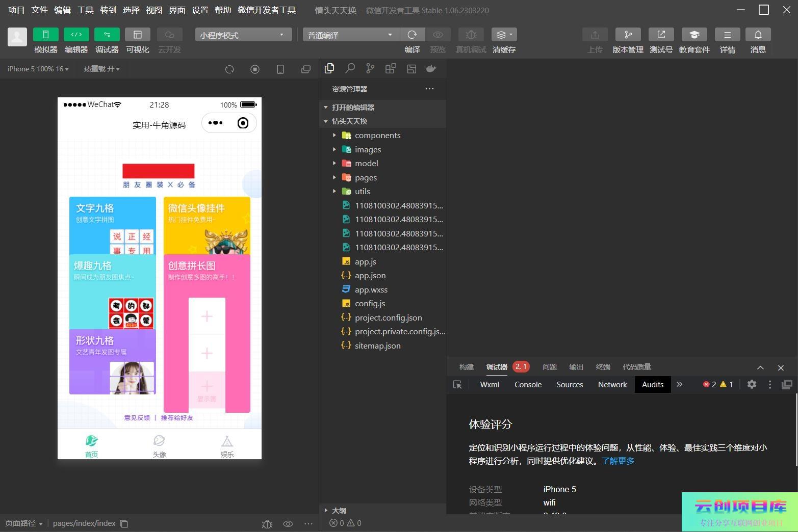Switch to the Console tab
This screenshot has height=532, width=798.
[x=528, y=385]
